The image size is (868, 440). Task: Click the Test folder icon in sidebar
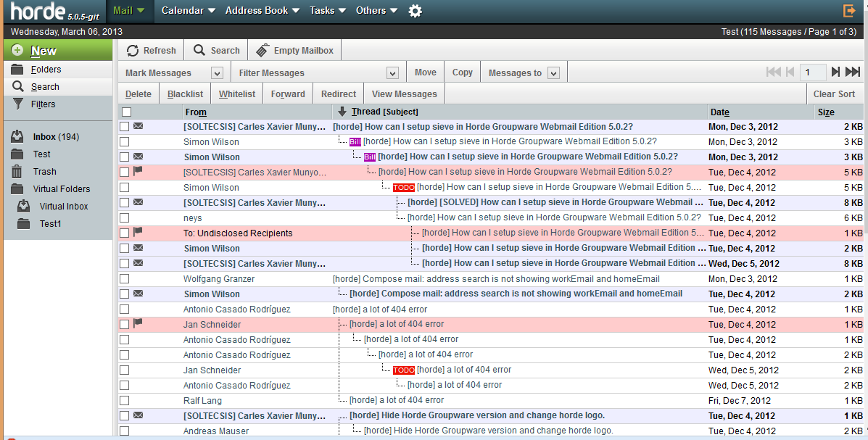[17, 154]
